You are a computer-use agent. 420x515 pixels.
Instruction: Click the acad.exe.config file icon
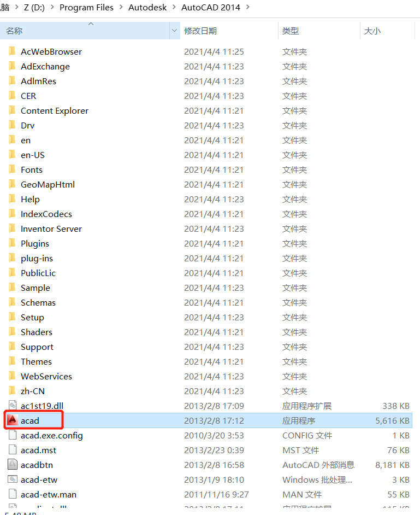(x=12, y=435)
